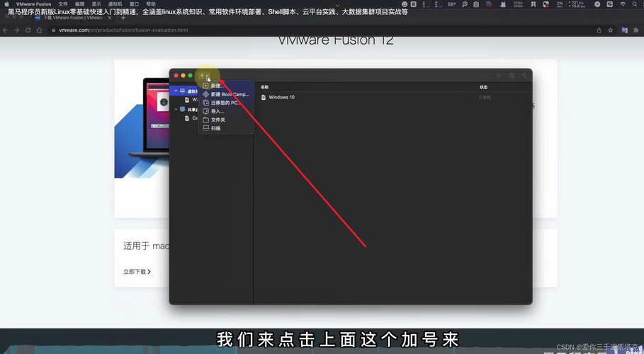The width and height of the screenshot is (644, 354).
Task: Click the CPU usage indicator in menu bar
Action: (x=560, y=4)
